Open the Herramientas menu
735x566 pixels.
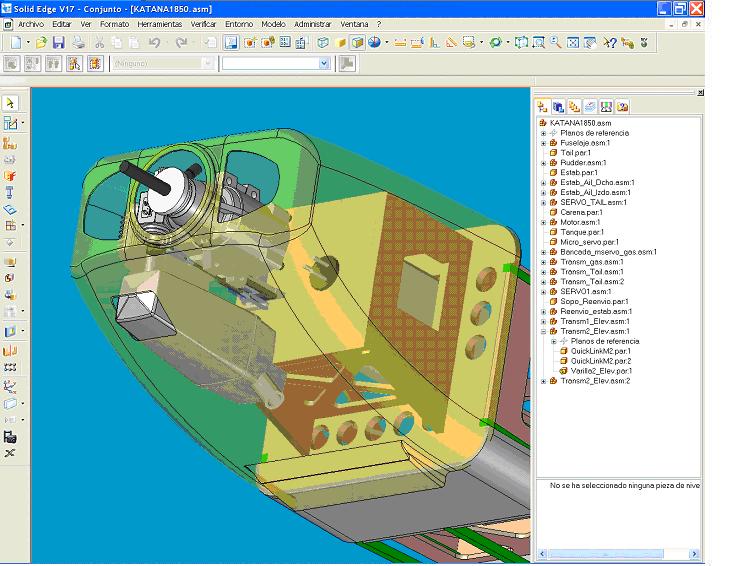tap(160, 23)
